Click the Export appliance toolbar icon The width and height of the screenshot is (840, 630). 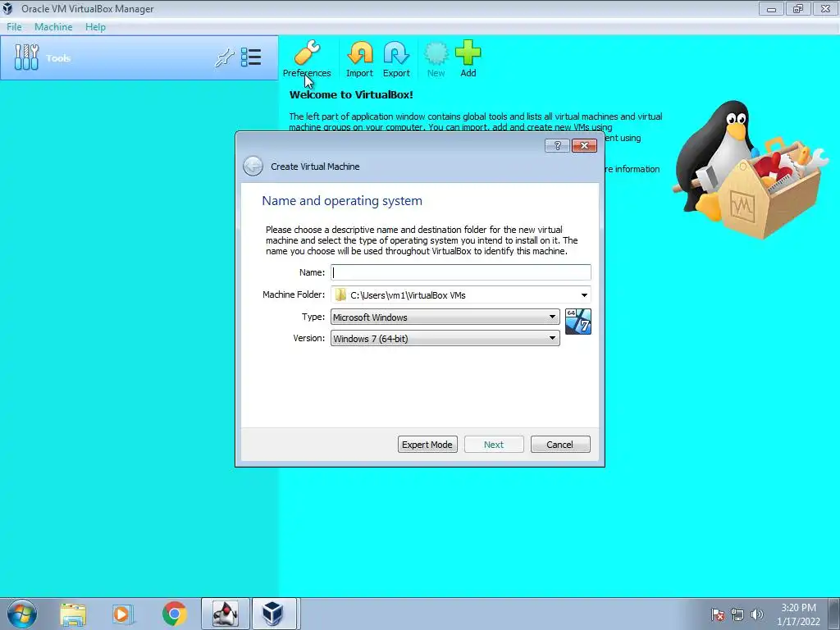[x=396, y=59]
